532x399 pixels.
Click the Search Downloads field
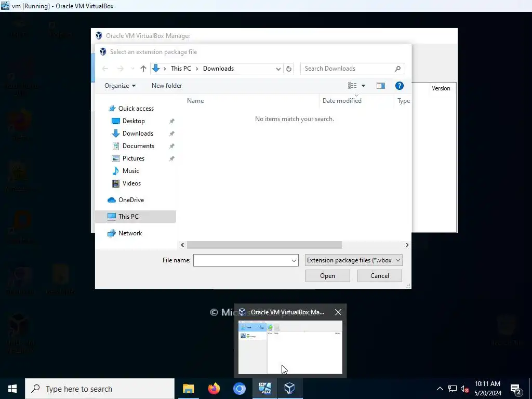(x=353, y=69)
